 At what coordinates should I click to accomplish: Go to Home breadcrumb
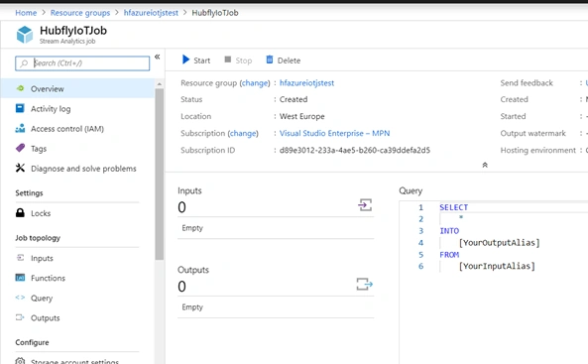click(x=26, y=13)
